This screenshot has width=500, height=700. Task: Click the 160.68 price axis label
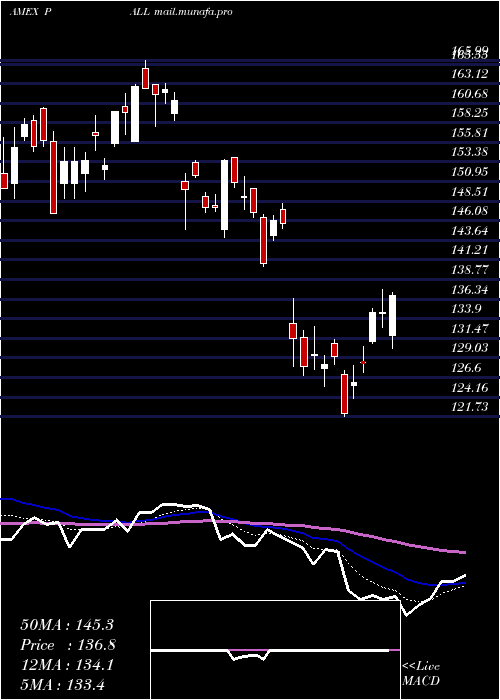(470, 94)
